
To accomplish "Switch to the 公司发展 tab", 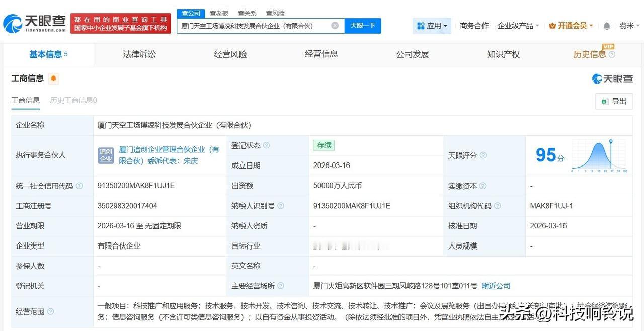I will click(413, 54).
